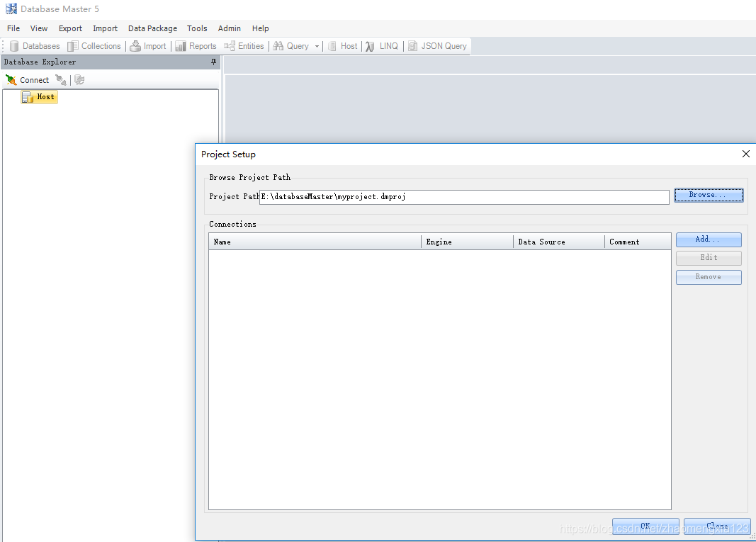This screenshot has height=542, width=756.
Task: Open the JSON Query tool
Action: [438, 46]
